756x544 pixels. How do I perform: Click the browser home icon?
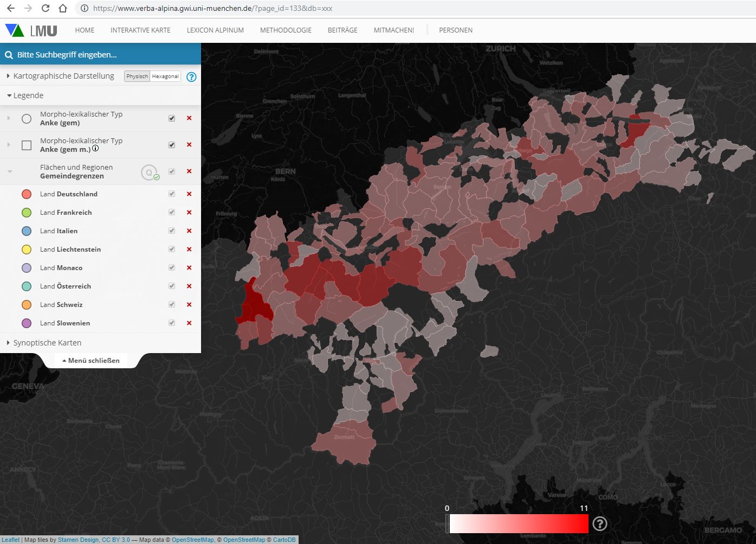coord(63,8)
